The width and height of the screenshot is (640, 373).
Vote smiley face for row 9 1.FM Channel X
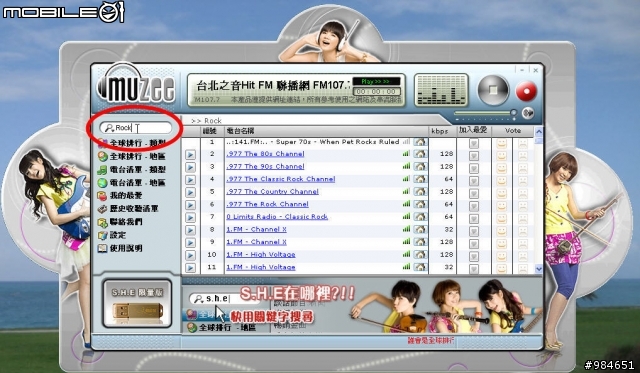(501, 244)
